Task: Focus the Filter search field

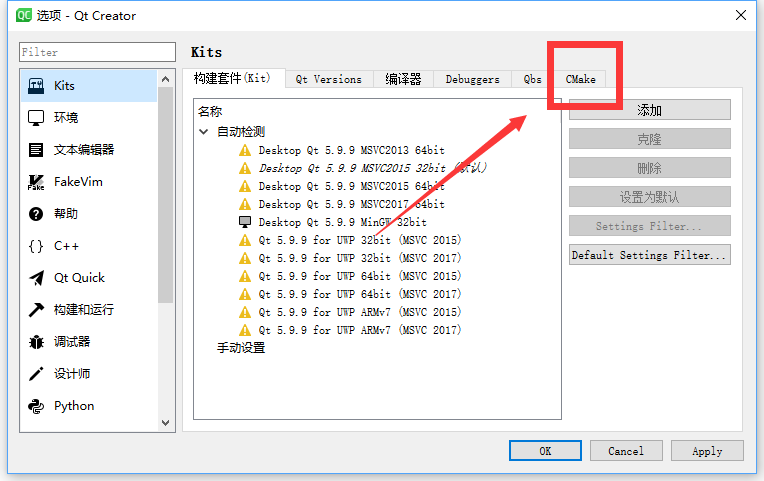Action: 97,52
